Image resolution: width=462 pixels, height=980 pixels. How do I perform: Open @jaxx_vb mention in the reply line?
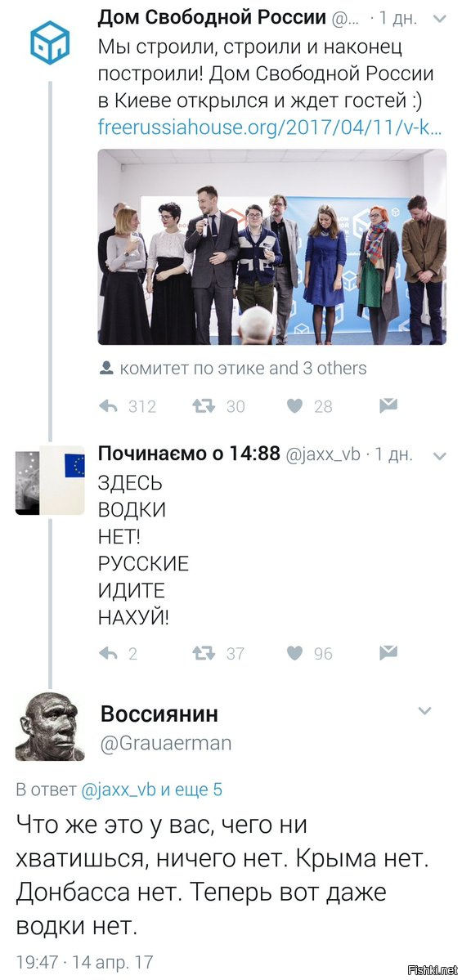click(119, 790)
